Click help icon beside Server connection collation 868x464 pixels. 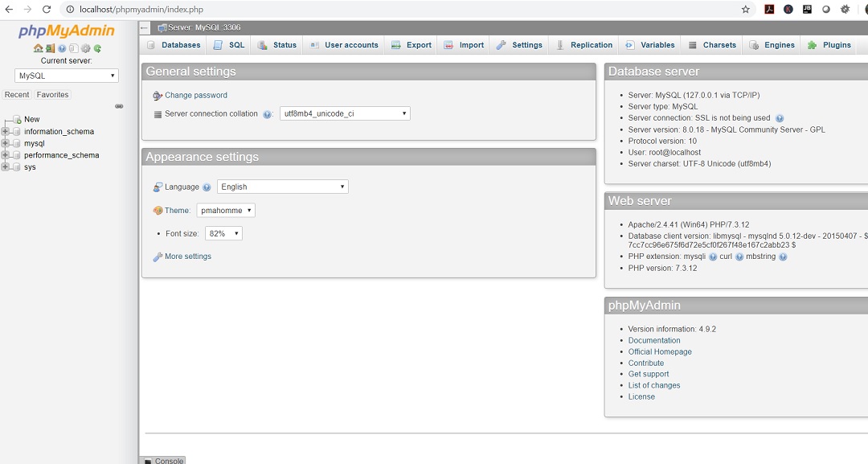tap(267, 114)
